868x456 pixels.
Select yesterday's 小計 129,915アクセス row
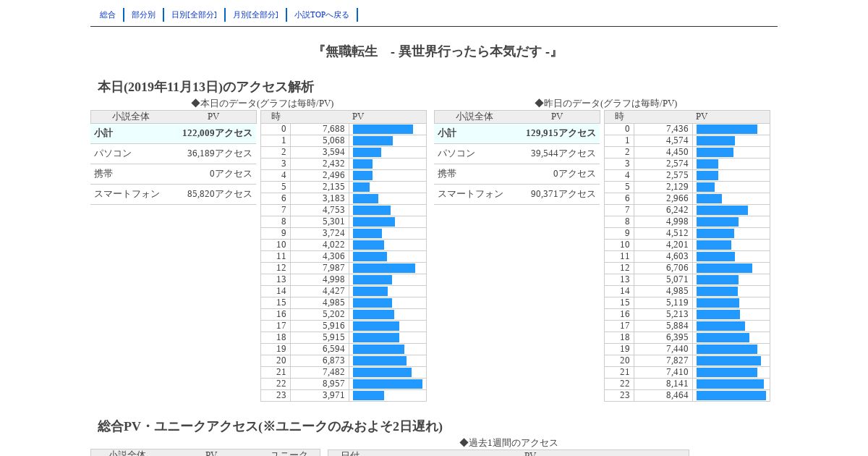(x=517, y=133)
